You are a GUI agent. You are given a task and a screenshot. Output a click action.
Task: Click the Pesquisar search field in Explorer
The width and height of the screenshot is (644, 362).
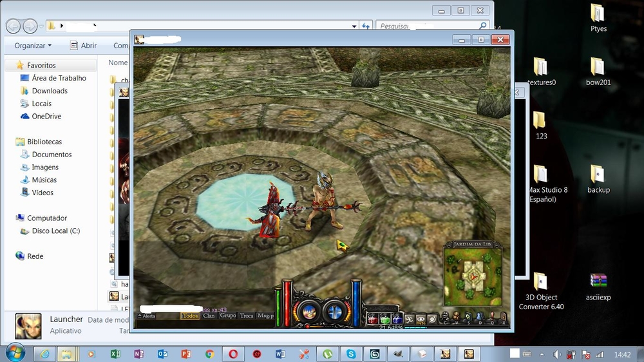click(x=433, y=26)
